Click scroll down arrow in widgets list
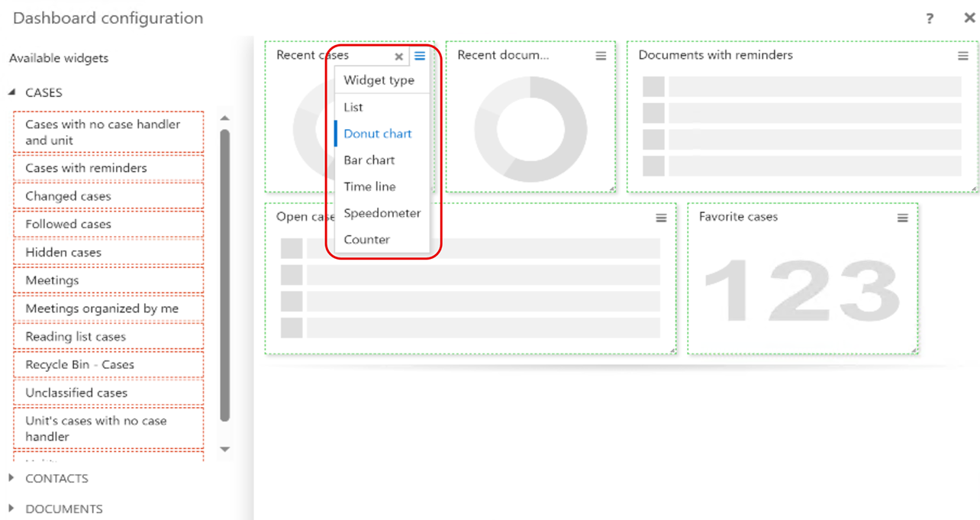 tap(224, 450)
